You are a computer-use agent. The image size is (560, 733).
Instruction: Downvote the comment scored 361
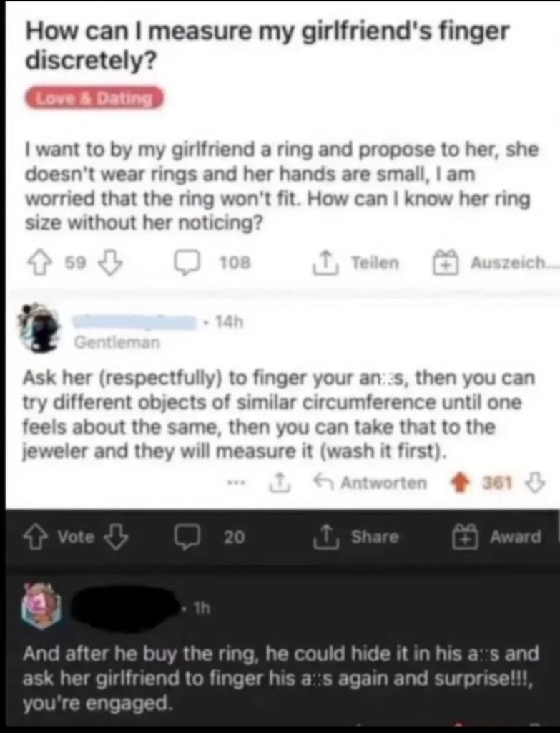(x=536, y=483)
